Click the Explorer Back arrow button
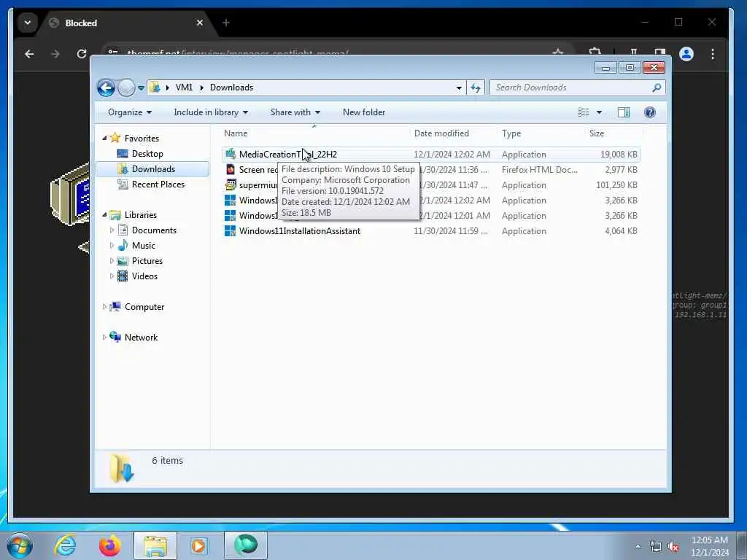 pyautogui.click(x=106, y=87)
